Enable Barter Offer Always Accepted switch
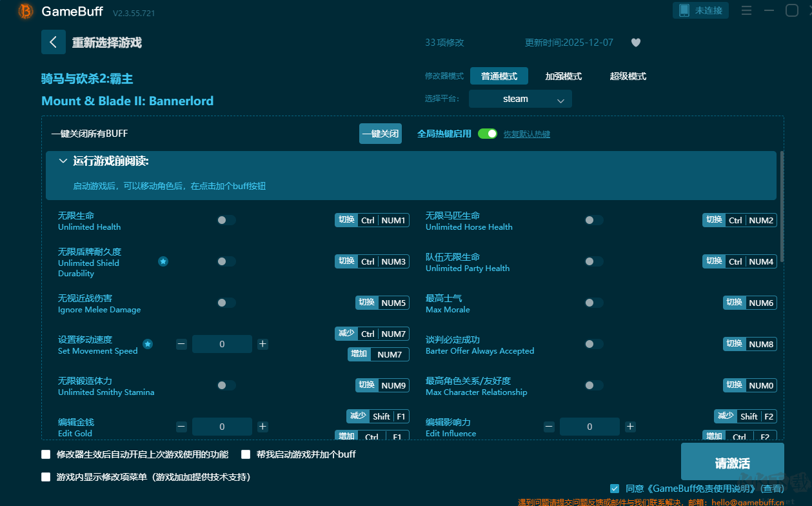Screen dimensions: 812x506 pyautogui.click(x=594, y=344)
